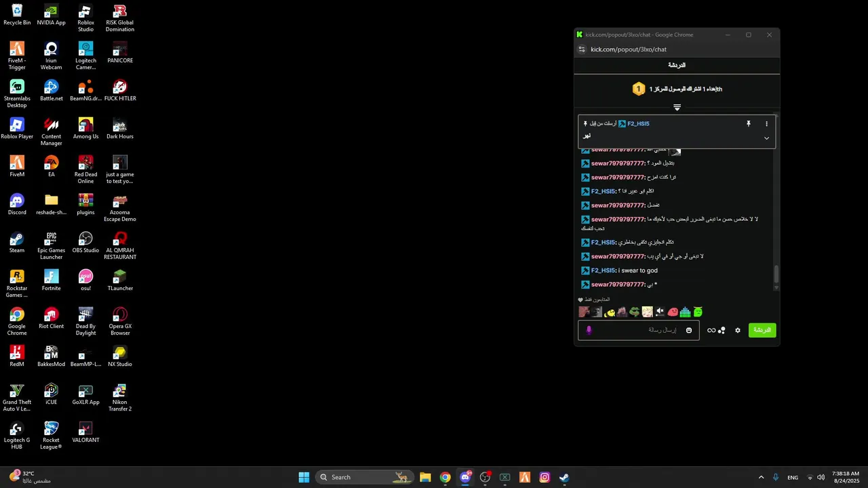Screen dimensions: 868x488
Task: Open the Roblox Player shortcut
Action: (x=17, y=129)
